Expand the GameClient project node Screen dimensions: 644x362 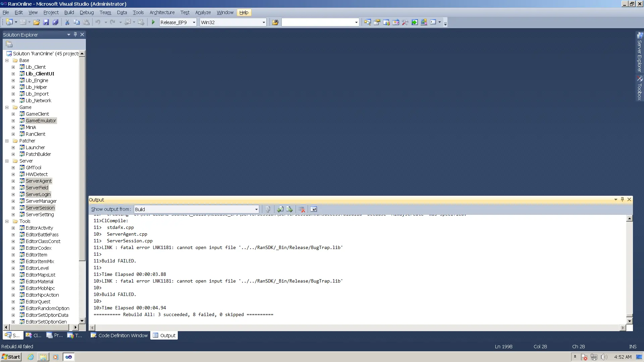pos(13,114)
